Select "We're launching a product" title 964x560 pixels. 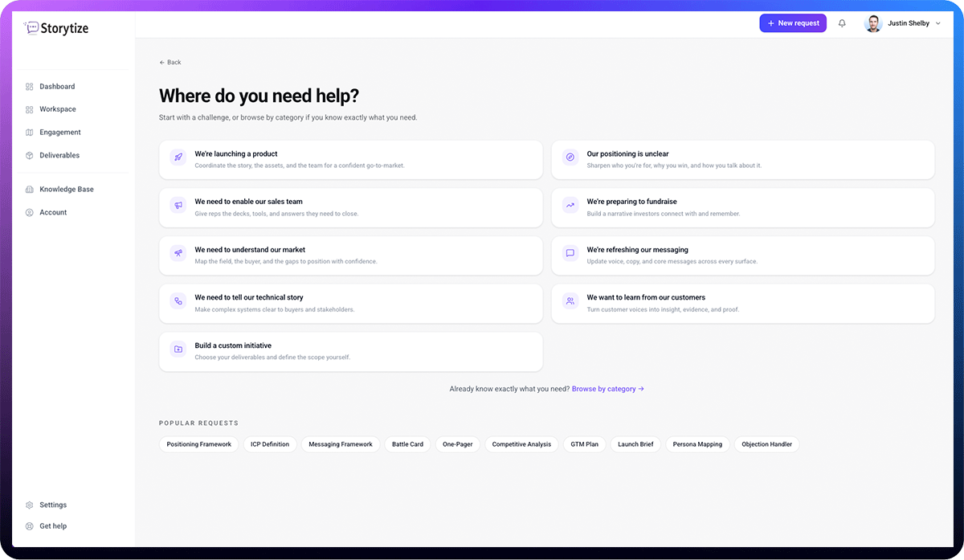coord(236,153)
